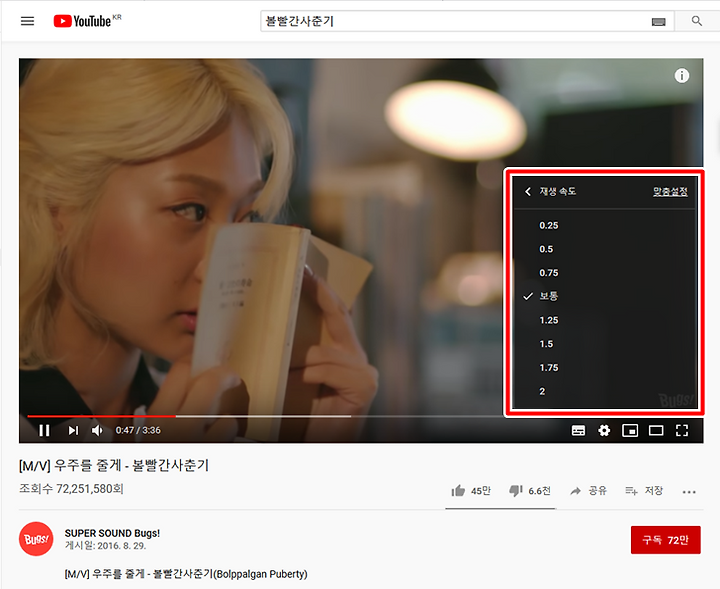Screen dimensions: 720x589
Task: Select 0.5 playback speed
Action: click(605, 249)
